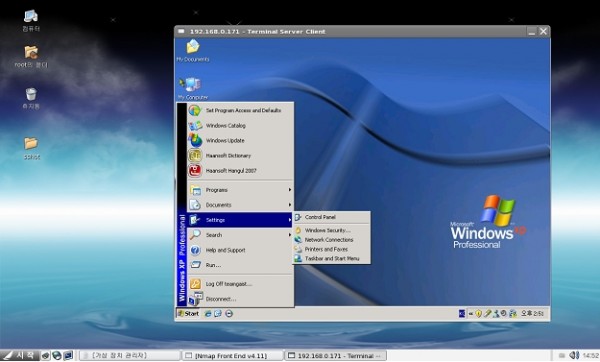Click the pen-shaped XP tray icon
The height and width of the screenshot is (362, 600).
[x=487, y=313]
